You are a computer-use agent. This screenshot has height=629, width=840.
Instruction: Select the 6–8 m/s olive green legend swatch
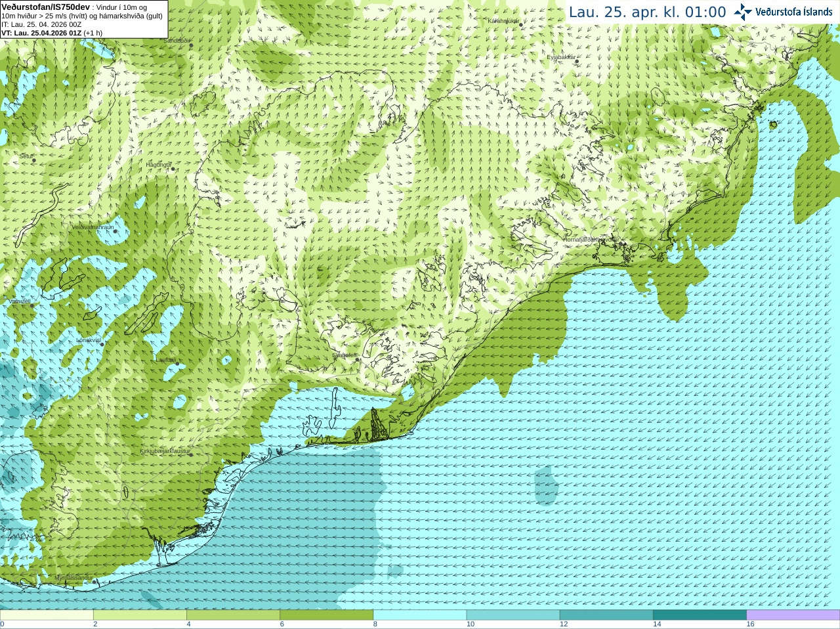pos(327,615)
